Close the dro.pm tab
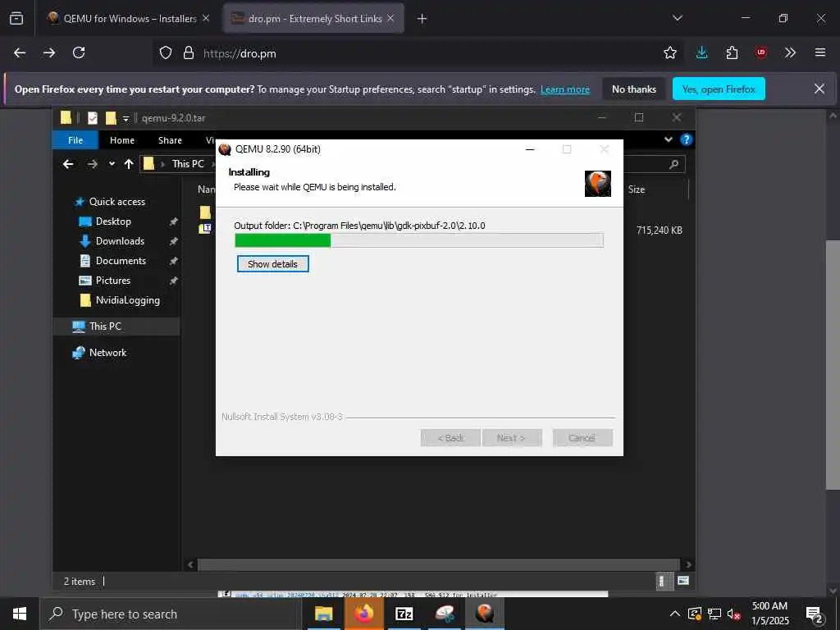Screen dimensions: 840x630 [390, 18]
